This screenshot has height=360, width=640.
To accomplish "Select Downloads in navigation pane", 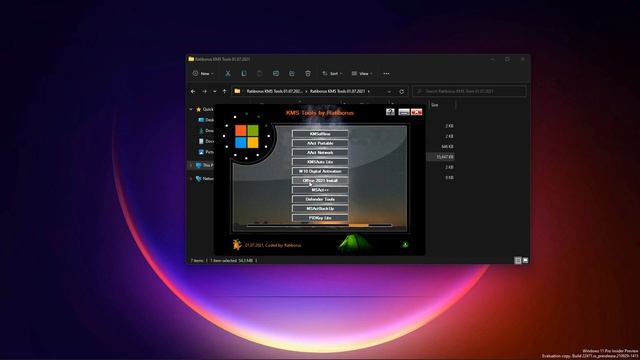I will click(206, 131).
